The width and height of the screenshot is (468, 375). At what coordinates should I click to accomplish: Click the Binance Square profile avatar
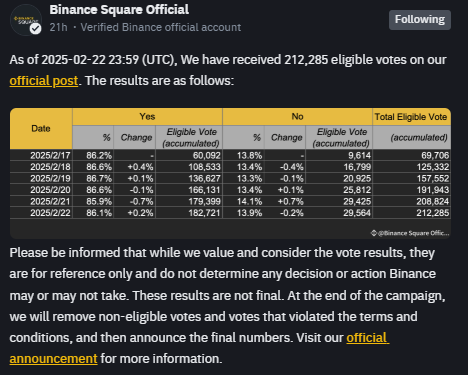click(26, 20)
